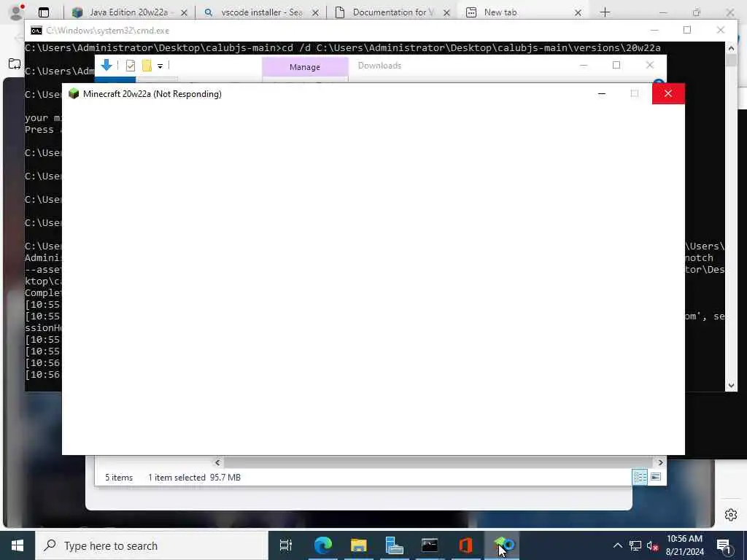Click the cmd window scroll up arrow
This screenshot has width=747, height=560.
click(731, 48)
